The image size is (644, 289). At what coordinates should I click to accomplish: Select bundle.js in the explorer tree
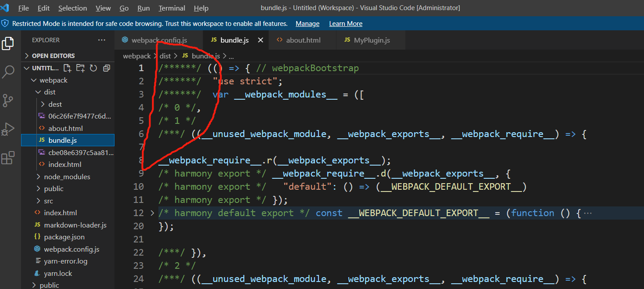point(68,140)
